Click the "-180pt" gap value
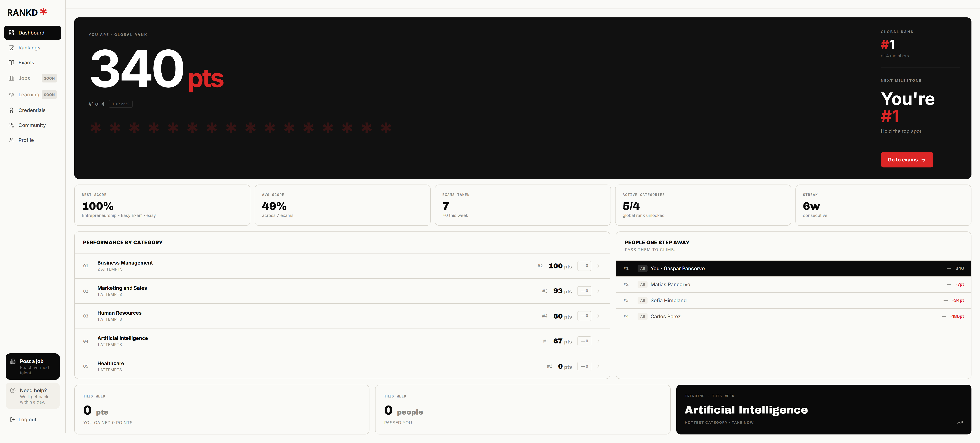Image resolution: width=980 pixels, height=443 pixels. click(957, 316)
